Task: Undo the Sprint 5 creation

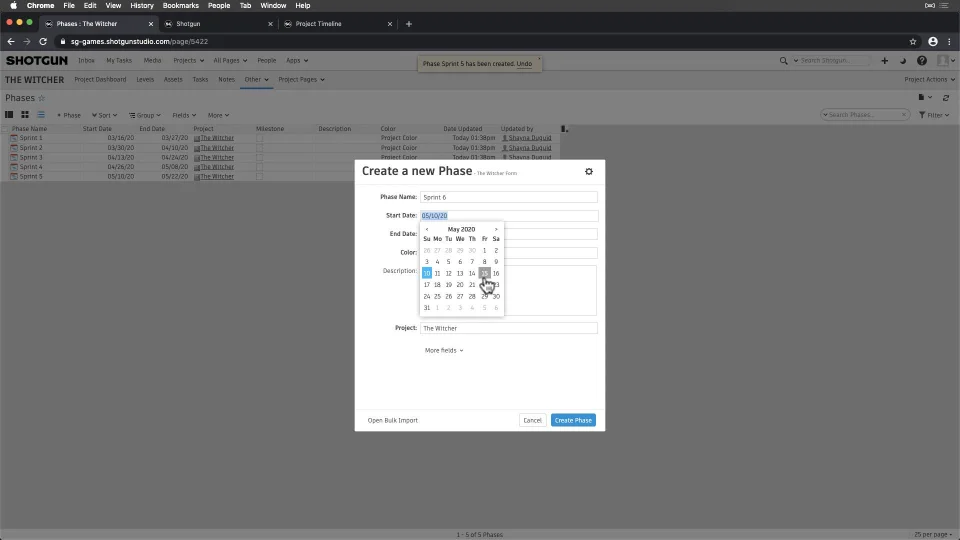Action: click(524, 64)
